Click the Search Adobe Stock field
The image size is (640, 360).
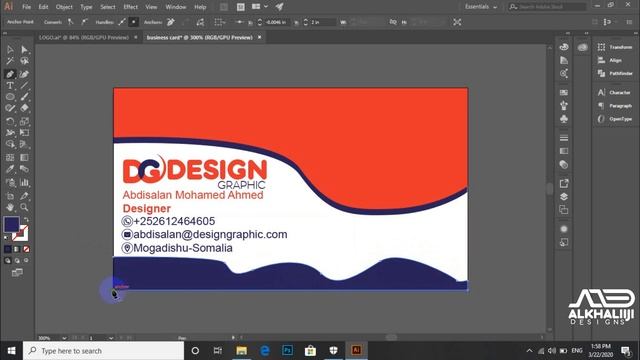(547, 7)
